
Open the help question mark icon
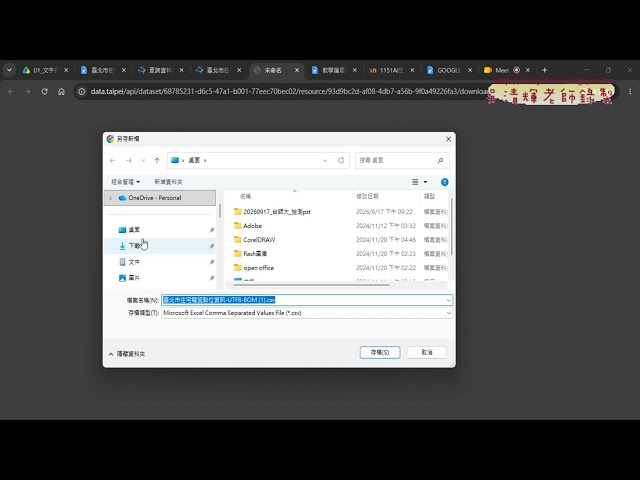tap(444, 182)
